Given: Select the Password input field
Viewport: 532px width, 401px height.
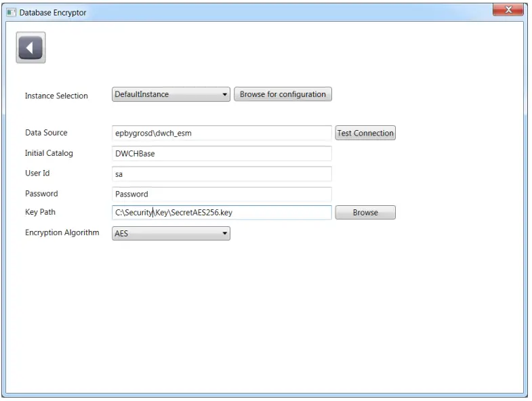Looking at the screenshot, I should click(222, 194).
